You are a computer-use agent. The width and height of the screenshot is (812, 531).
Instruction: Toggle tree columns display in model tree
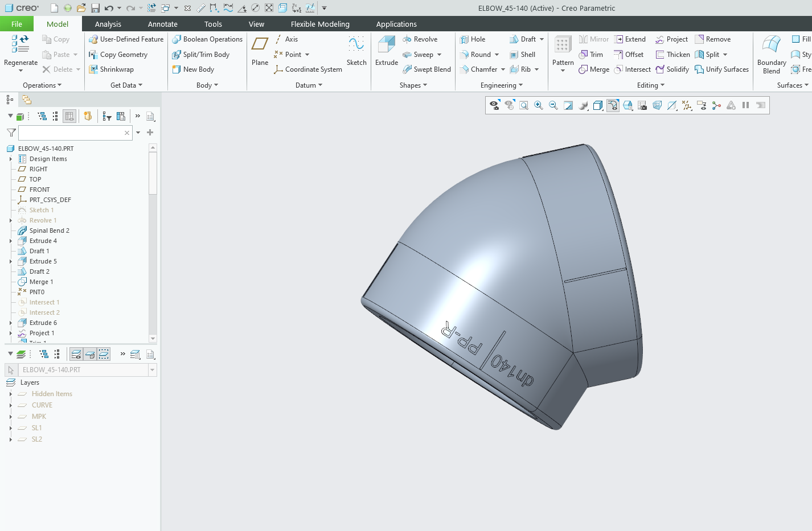(69, 116)
